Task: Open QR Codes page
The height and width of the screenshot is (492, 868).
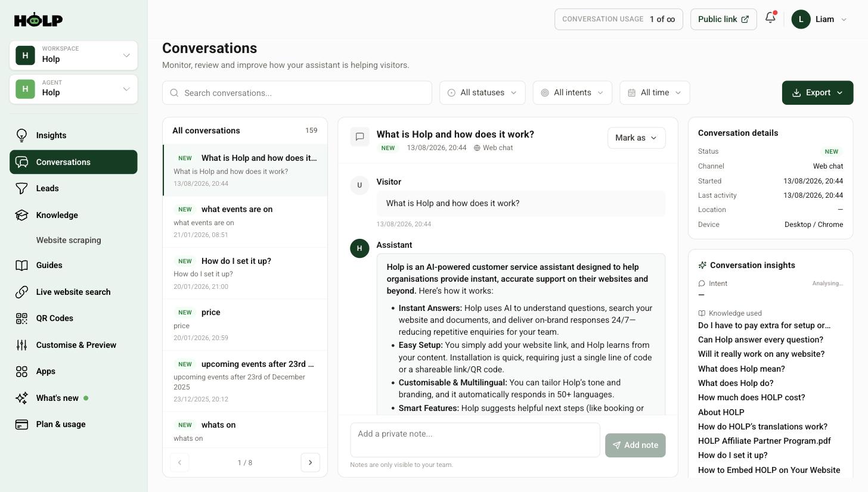Action: tap(73, 318)
